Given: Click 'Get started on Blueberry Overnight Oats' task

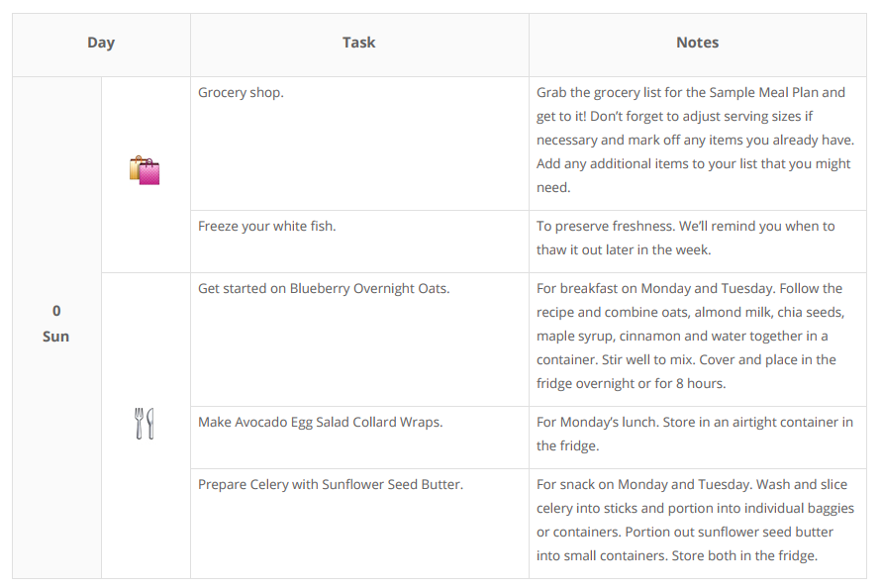Looking at the screenshot, I should tap(324, 289).
